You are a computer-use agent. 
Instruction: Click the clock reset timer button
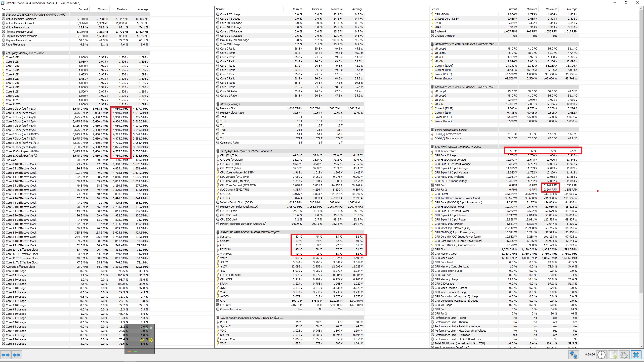601,355
